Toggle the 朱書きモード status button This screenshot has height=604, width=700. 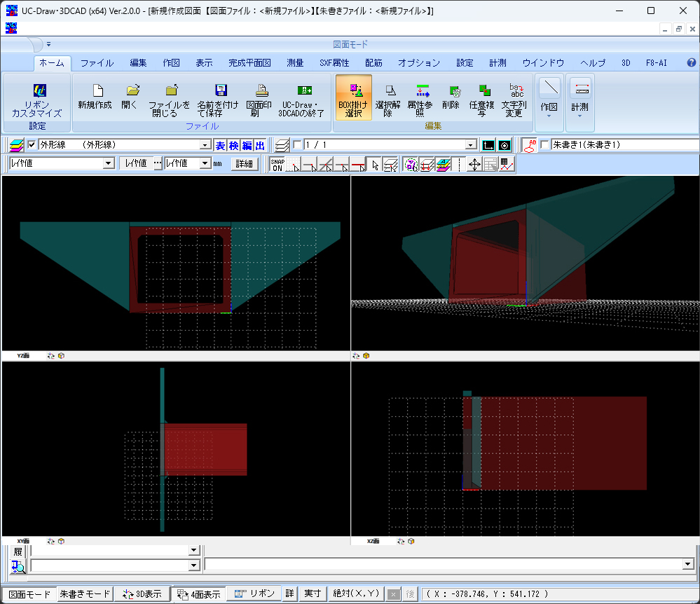tap(85, 593)
